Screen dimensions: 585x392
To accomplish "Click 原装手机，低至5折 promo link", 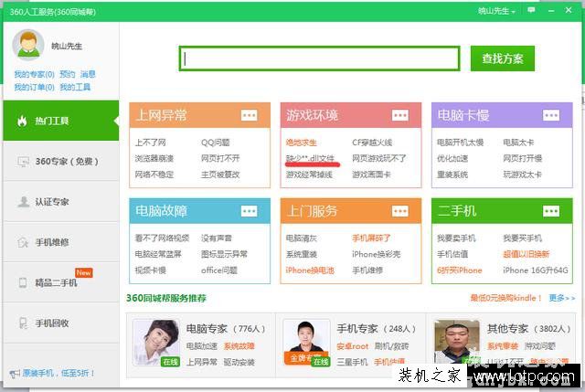I will coord(58,373).
